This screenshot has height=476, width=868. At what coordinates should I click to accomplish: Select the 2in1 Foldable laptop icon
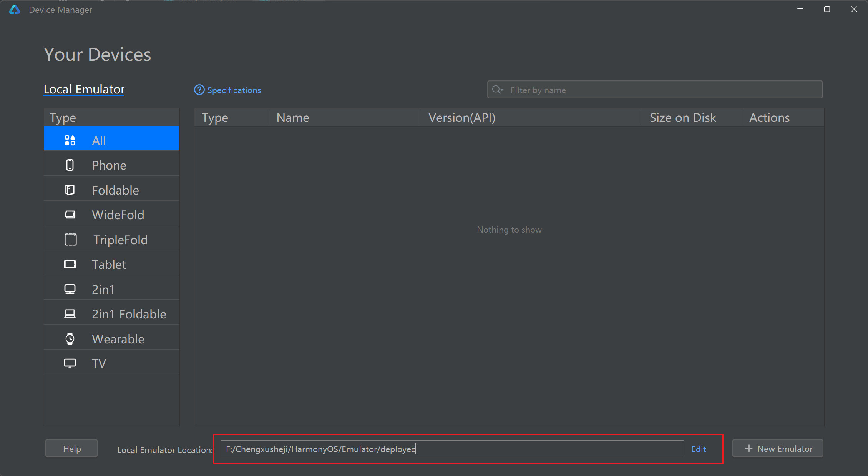tap(70, 314)
